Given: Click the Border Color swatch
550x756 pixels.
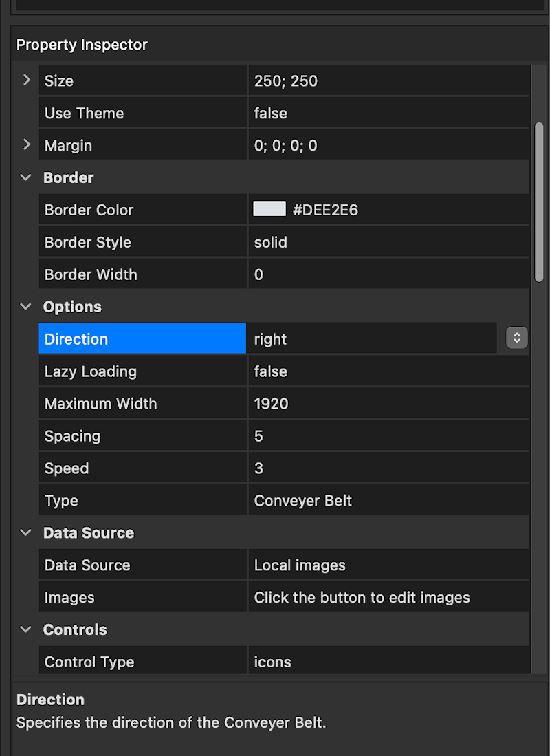Looking at the screenshot, I should (269, 209).
